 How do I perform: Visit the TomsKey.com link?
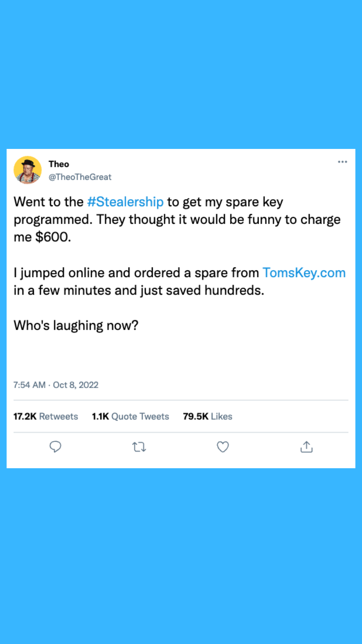pyautogui.click(x=304, y=273)
